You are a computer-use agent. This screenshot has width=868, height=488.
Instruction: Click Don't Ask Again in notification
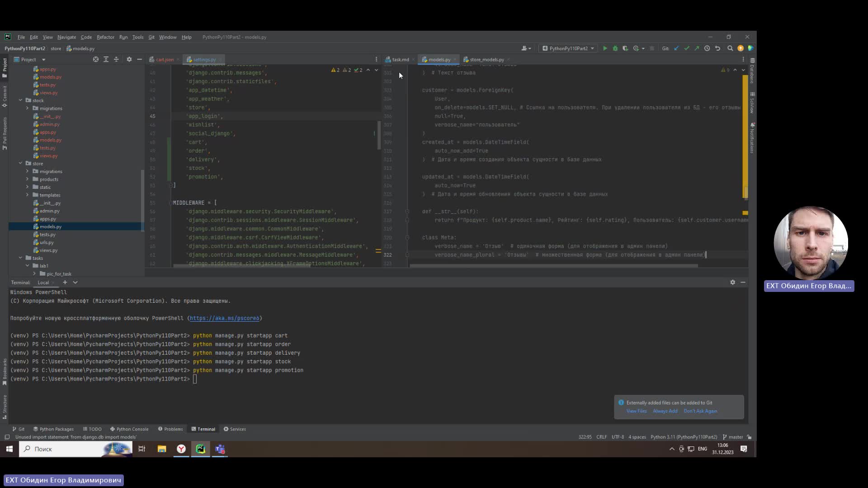(x=700, y=411)
